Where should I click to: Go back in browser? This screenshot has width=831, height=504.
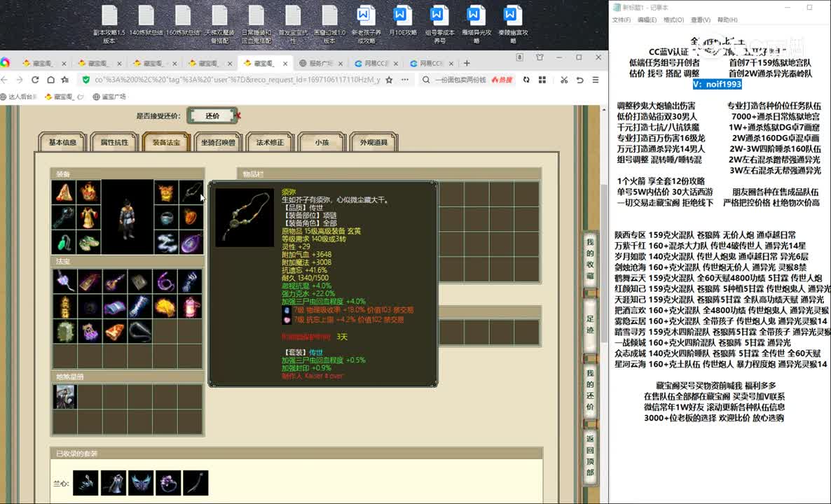(5, 79)
